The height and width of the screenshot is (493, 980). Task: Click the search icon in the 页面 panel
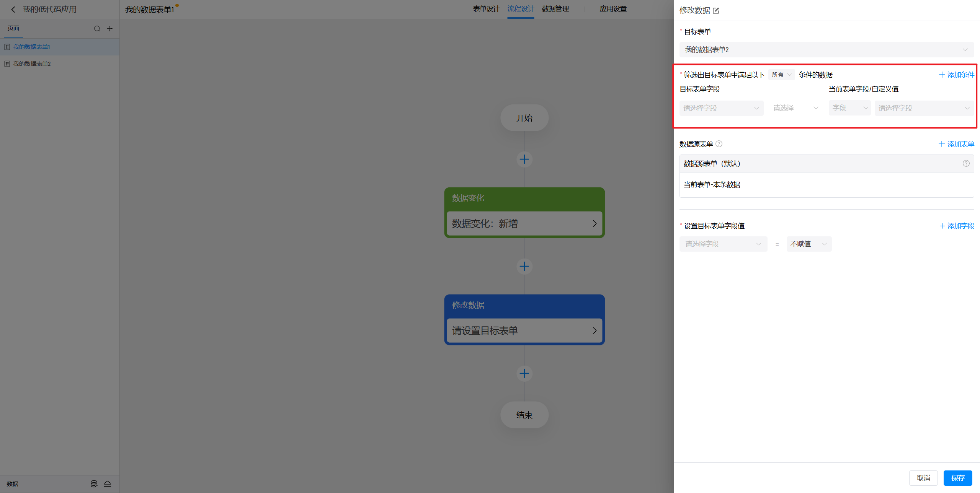point(97,29)
